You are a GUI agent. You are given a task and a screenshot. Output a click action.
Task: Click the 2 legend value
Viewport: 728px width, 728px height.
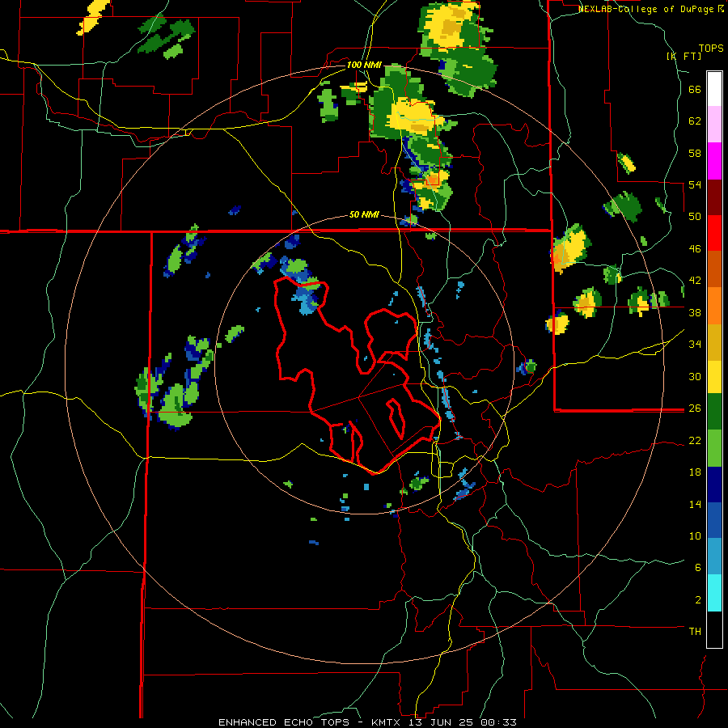[698, 600]
